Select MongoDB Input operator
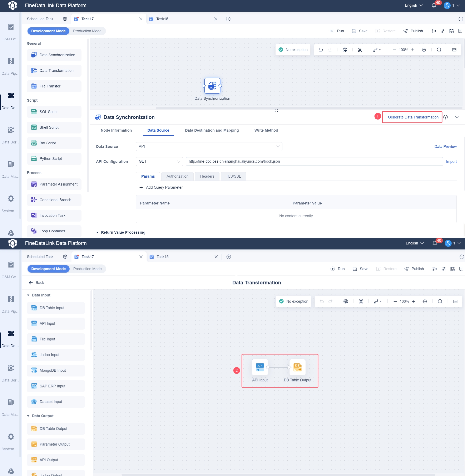 56,370
